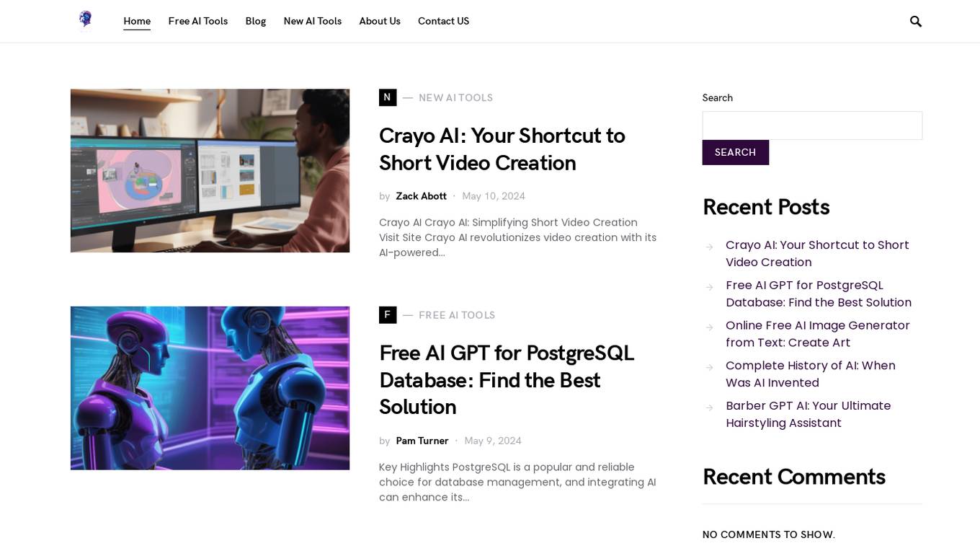Click arrow beside Barber GPT AI post
The height and width of the screenshot is (551, 980).
point(709,407)
